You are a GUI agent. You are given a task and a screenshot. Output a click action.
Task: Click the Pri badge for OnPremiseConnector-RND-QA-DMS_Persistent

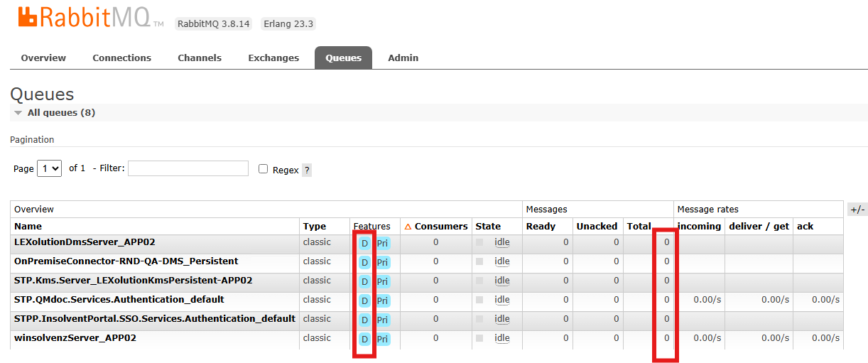point(382,262)
